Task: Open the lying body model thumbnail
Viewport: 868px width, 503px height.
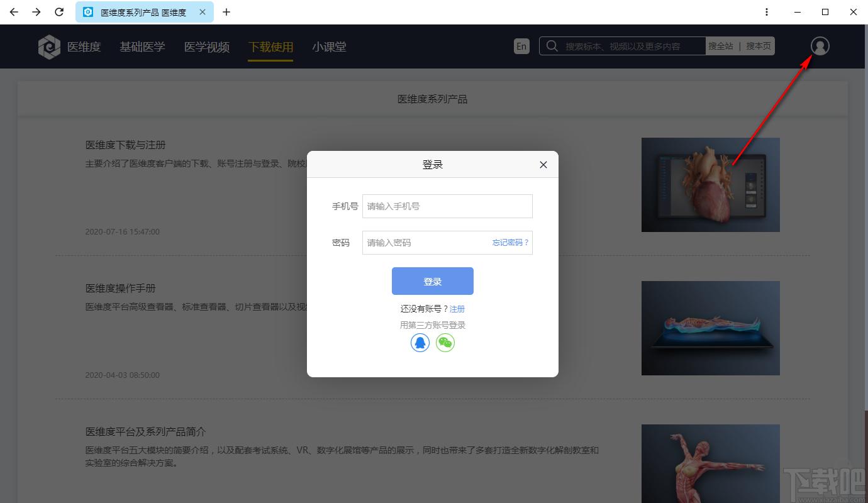Action: coord(711,328)
